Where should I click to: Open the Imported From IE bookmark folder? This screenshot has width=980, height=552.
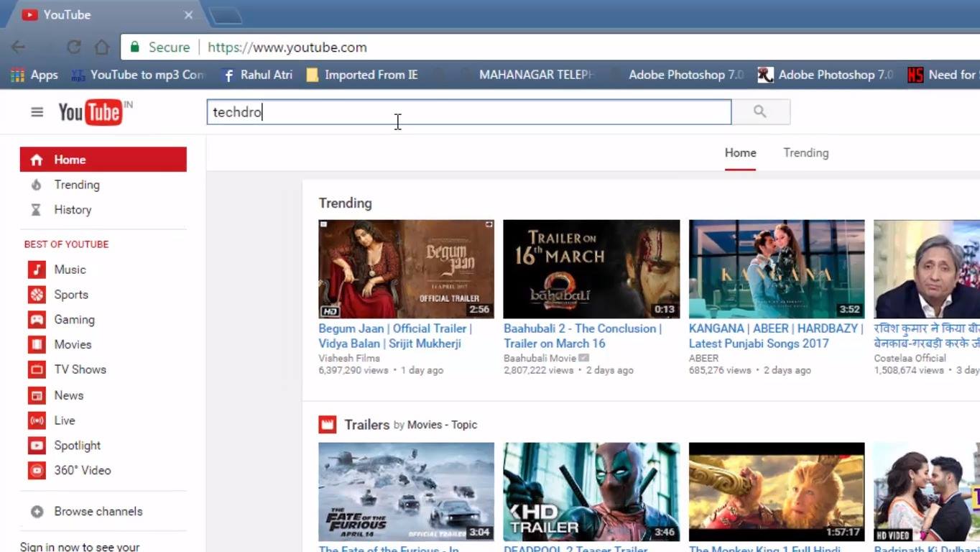point(361,75)
